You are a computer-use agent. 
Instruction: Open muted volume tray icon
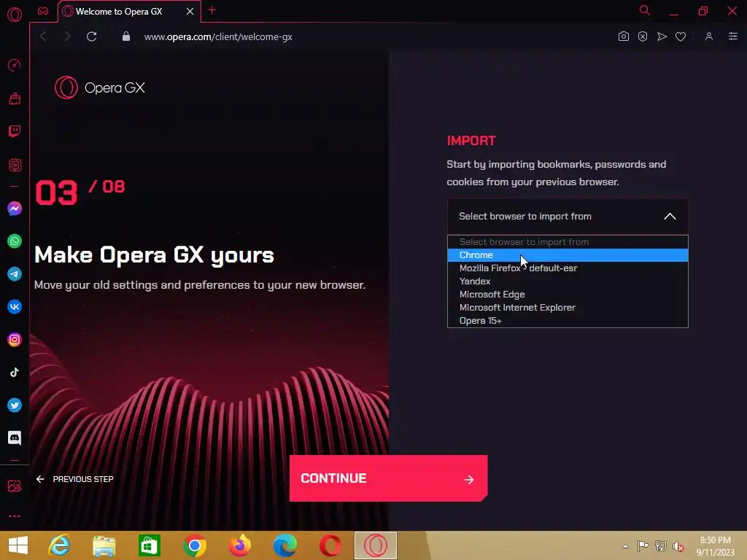(678, 546)
